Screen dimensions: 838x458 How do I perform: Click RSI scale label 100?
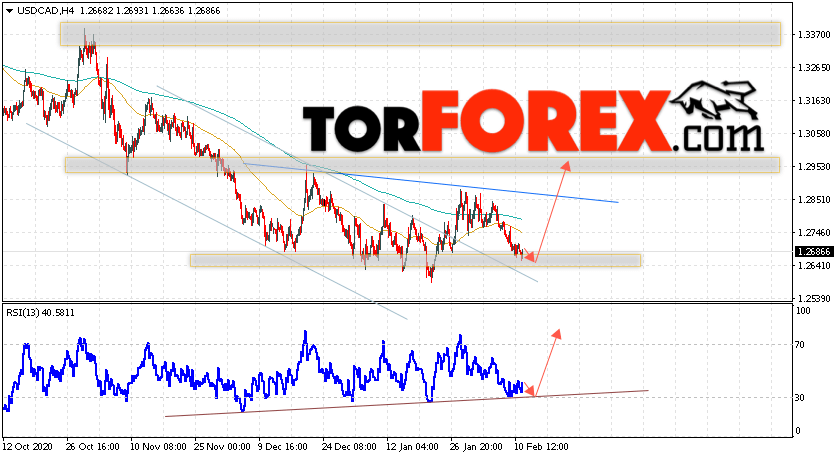coord(803,311)
